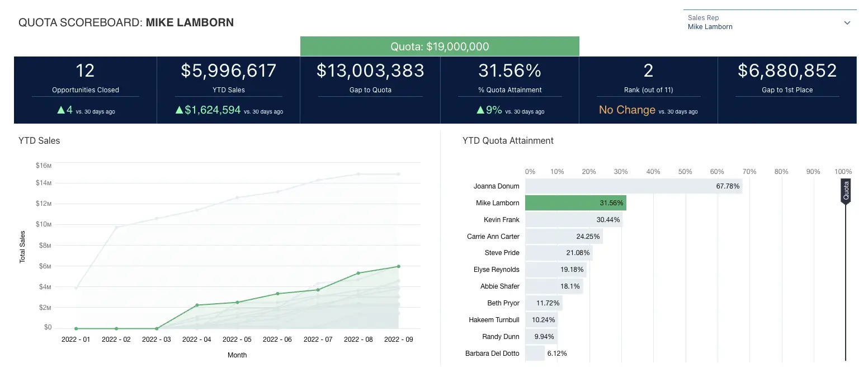Click the 2022-04 point on the green line
The height and width of the screenshot is (391, 868).
197,305
